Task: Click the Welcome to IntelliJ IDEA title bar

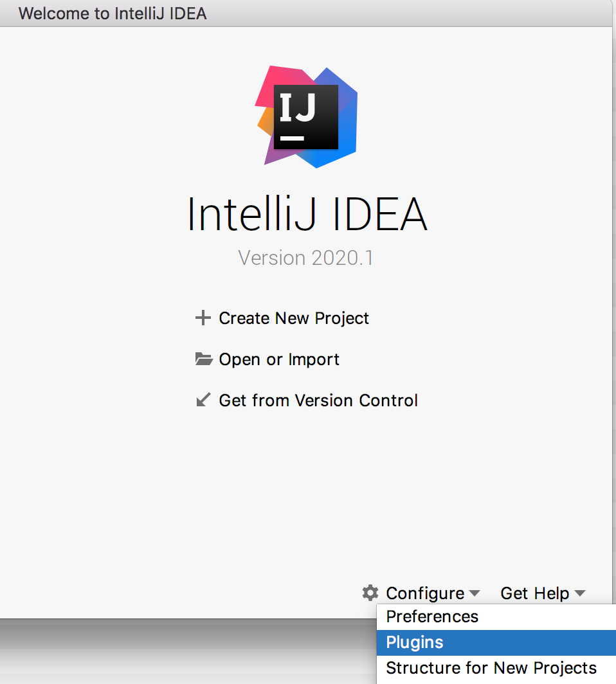Action: tap(113, 14)
